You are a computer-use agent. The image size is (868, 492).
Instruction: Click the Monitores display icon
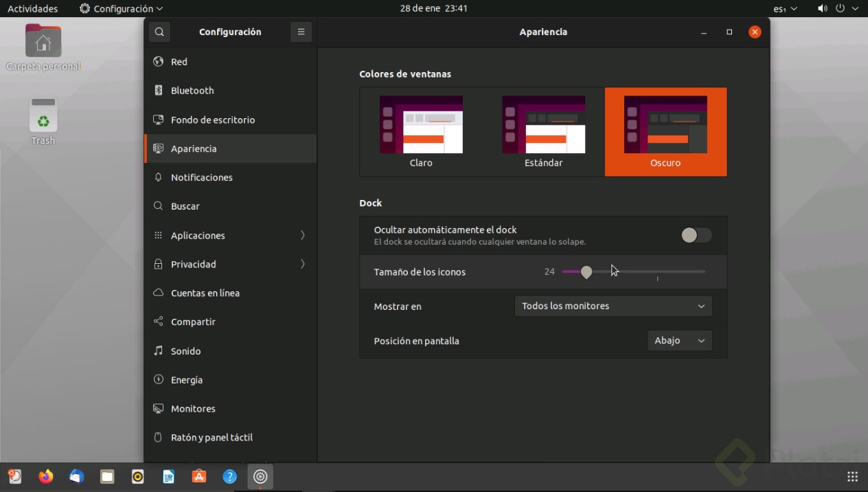[x=158, y=409]
